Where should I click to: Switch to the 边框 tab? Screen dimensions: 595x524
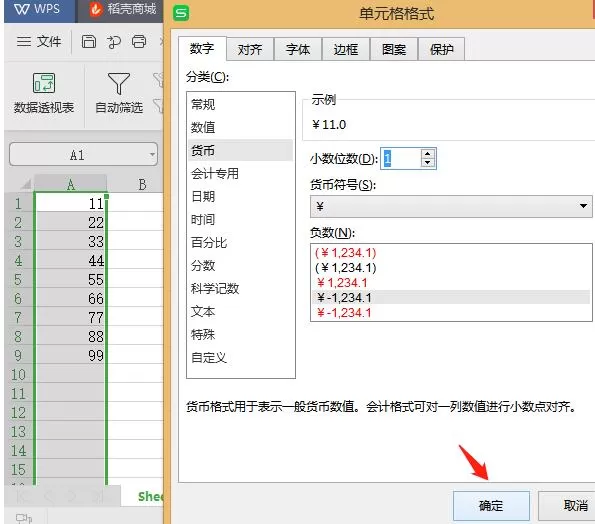click(346, 49)
